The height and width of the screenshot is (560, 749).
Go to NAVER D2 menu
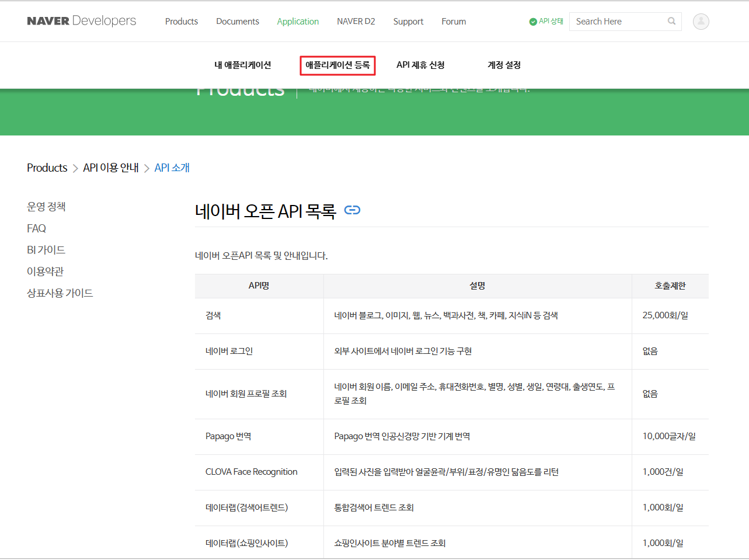(356, 22)
